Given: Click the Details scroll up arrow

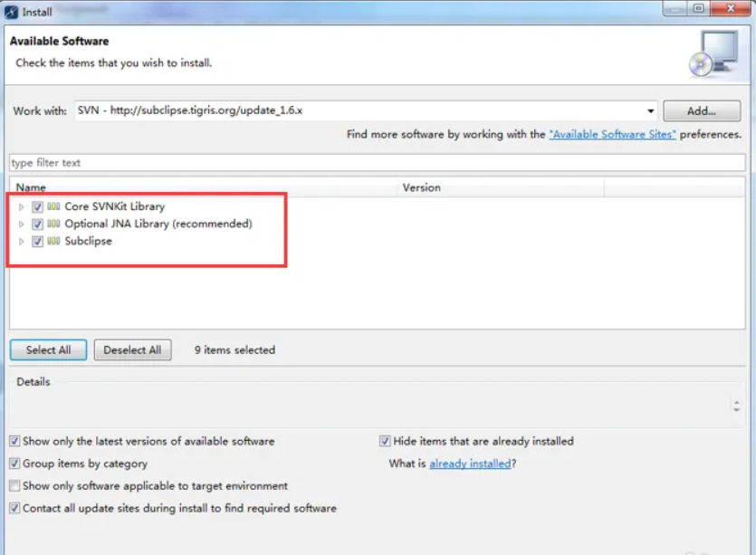Looking at the screenshot, I should pyautogui.click(x=736, y=401).
